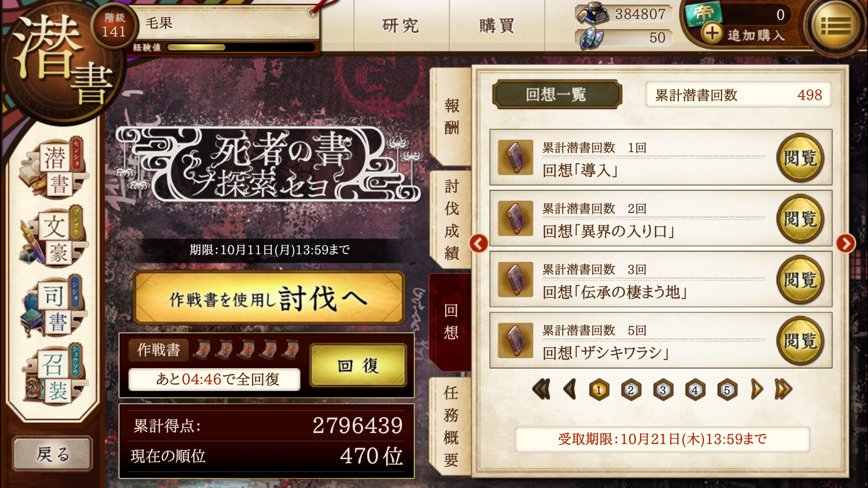Image resolution: width=868 pixels, height=488 pixels.
Task: Click the red right arrow on the panel
Action: pos(846,243)
